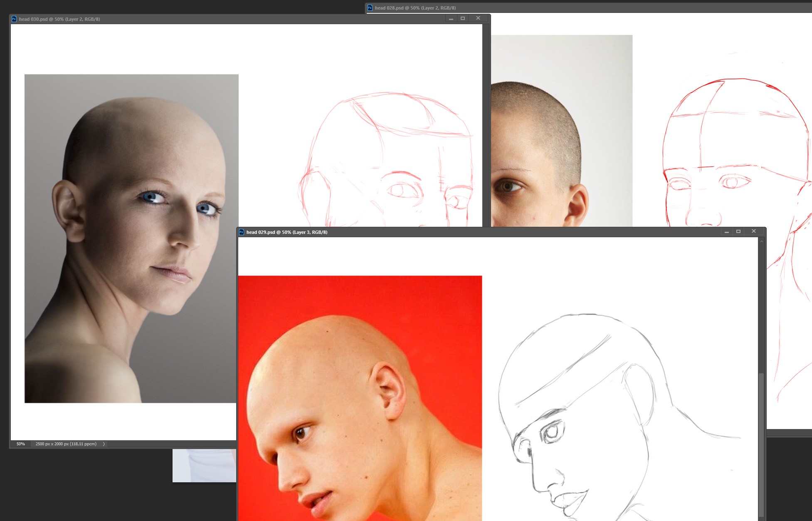
Task: Maximize the head 030.psd document window
Action: click(x=463, y=18)
